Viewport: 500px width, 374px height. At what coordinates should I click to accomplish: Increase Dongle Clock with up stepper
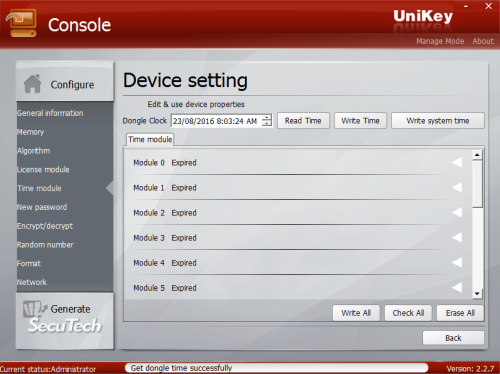coord(267,117)
